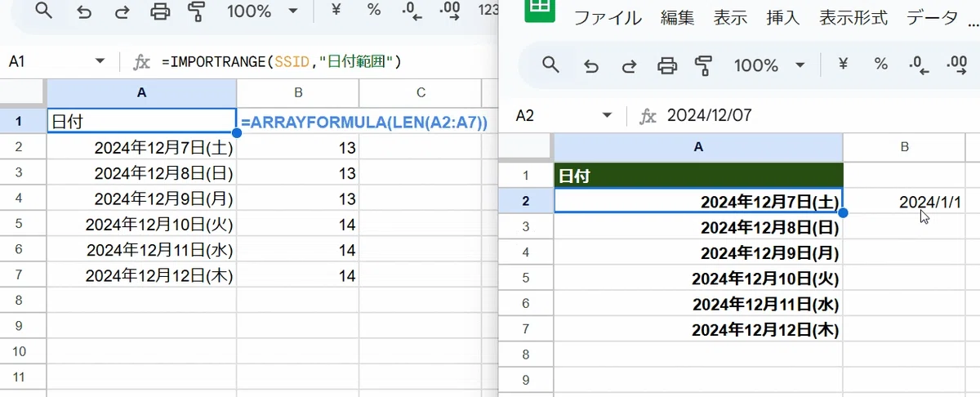Select column C header in the left spreadsheet
This screenshot has height=397, width=980.
[421, 93]
